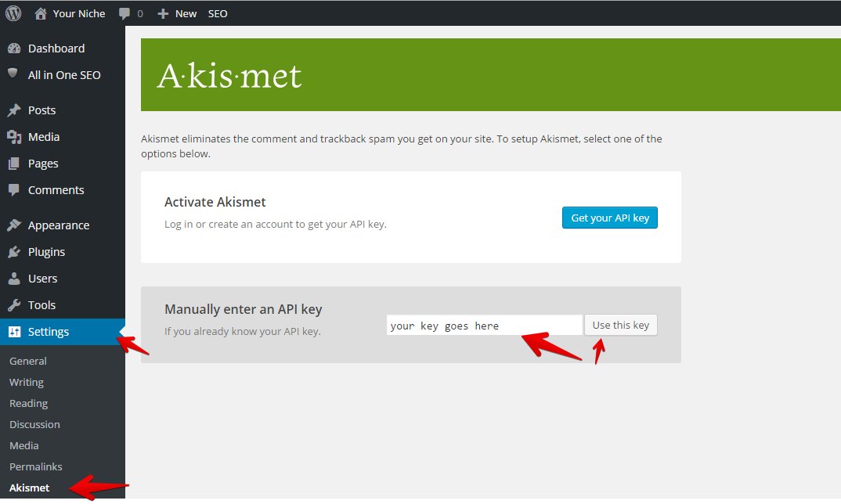Click the Settings sliders icon
841x504 pixels.
pyautogui.click(x=14, y=332)
